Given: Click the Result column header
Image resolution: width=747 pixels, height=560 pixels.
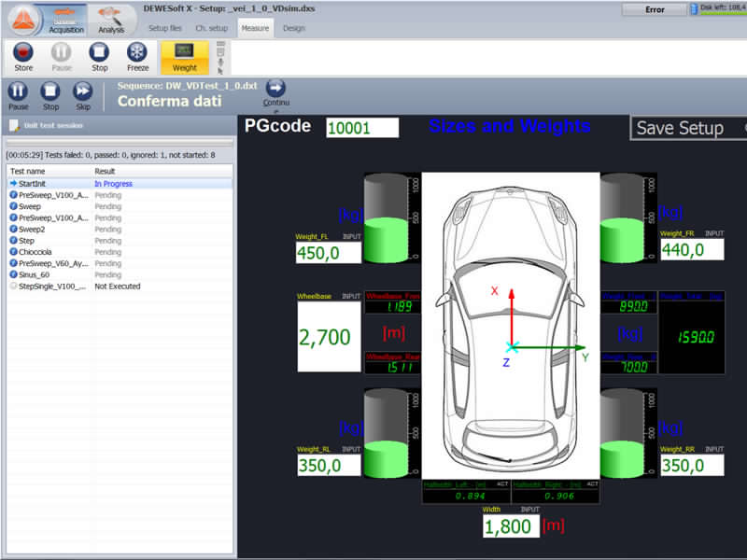Looking at the screenshot, I should (x=105, y=172).
